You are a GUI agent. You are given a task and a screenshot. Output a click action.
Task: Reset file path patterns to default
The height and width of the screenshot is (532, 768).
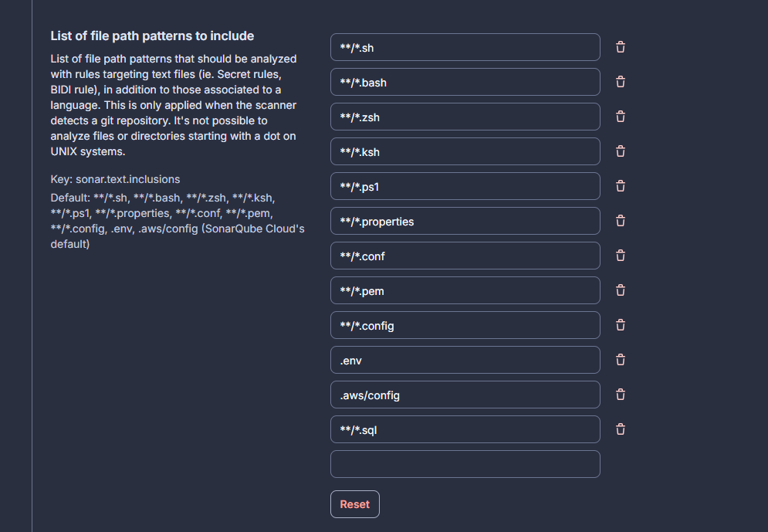tap(355, 504)
